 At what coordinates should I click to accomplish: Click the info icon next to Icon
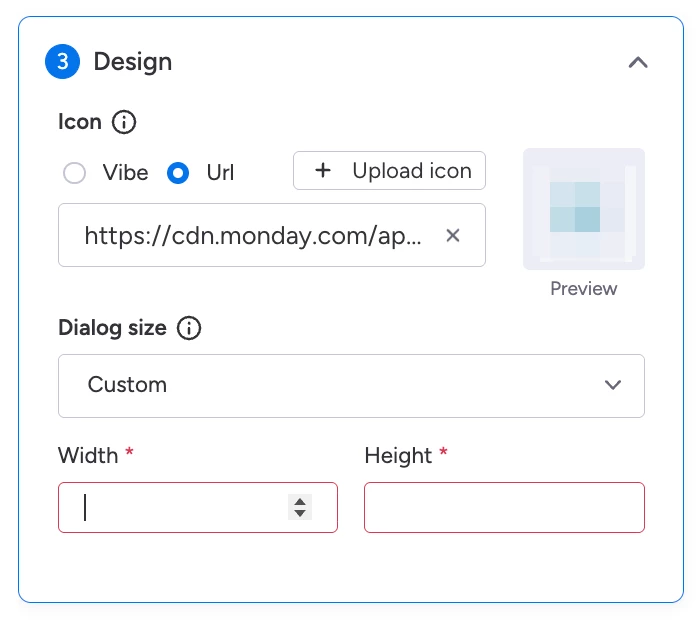[124, 122]
